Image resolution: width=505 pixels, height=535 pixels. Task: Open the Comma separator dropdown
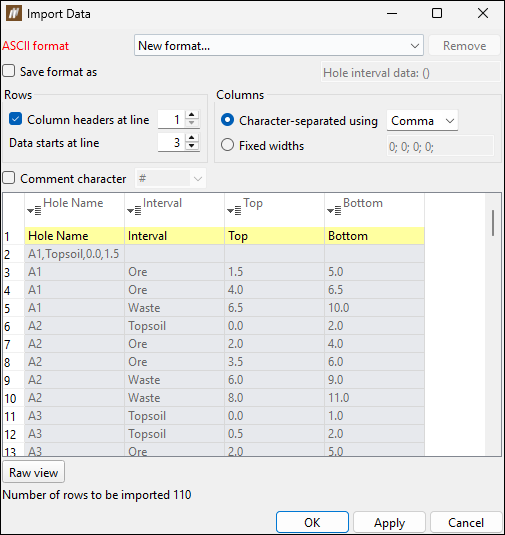click(422, 120)
